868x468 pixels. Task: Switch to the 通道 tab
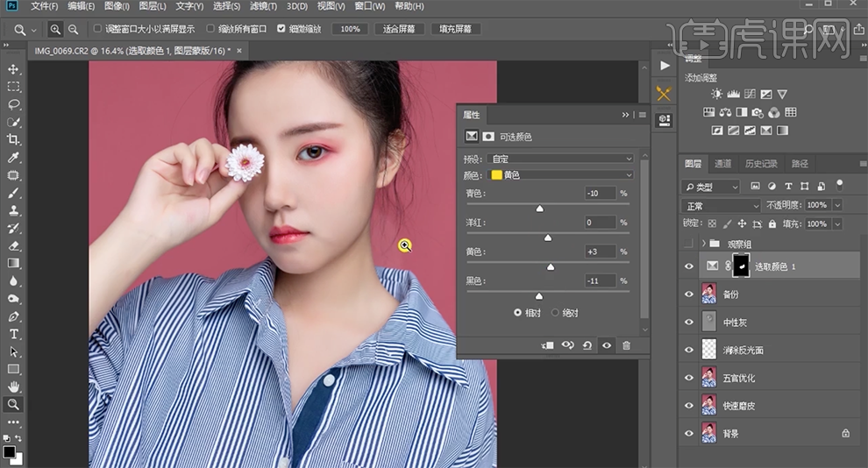coord(722,164)
